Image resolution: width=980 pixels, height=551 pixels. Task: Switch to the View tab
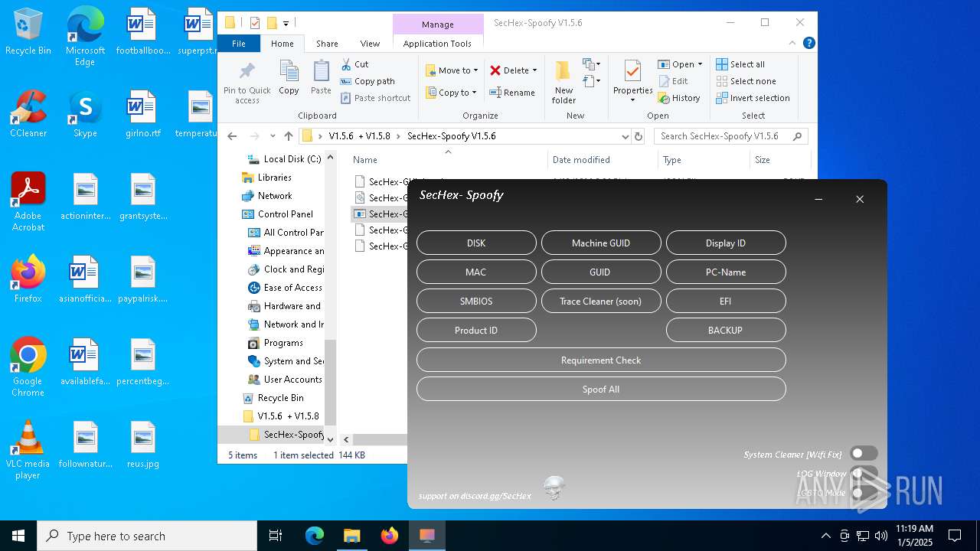(370, 44)
